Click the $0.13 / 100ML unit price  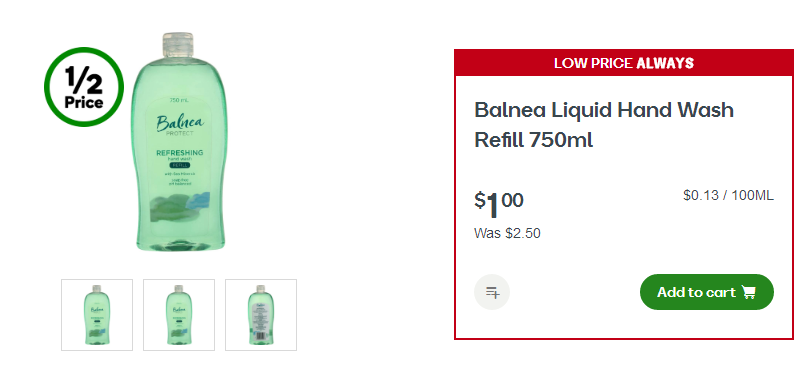(x=728, y=195)
